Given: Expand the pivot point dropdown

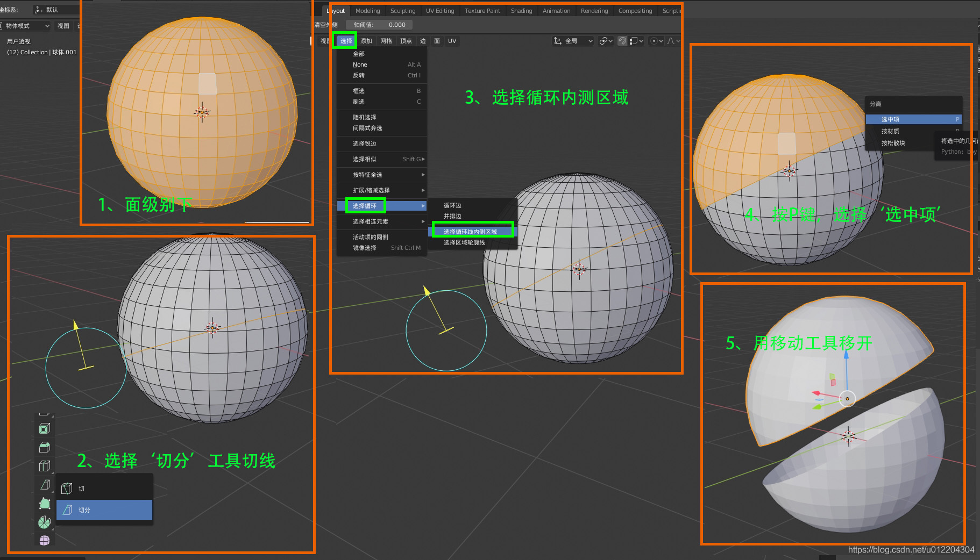Looking at the screenshot, I should [x=606, y=41].
